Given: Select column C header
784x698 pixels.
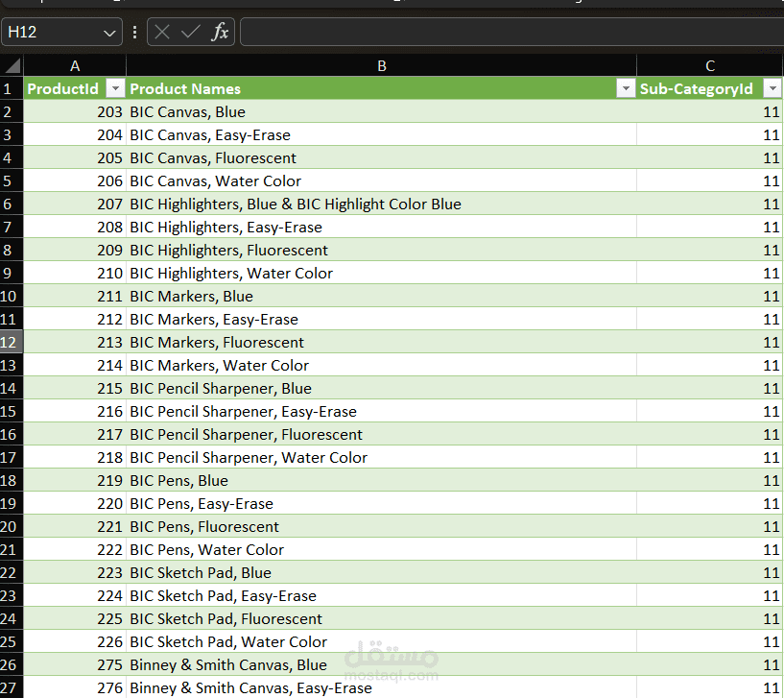Looking at the screenshot, I should pyautogui.click(x=710, y=66).
